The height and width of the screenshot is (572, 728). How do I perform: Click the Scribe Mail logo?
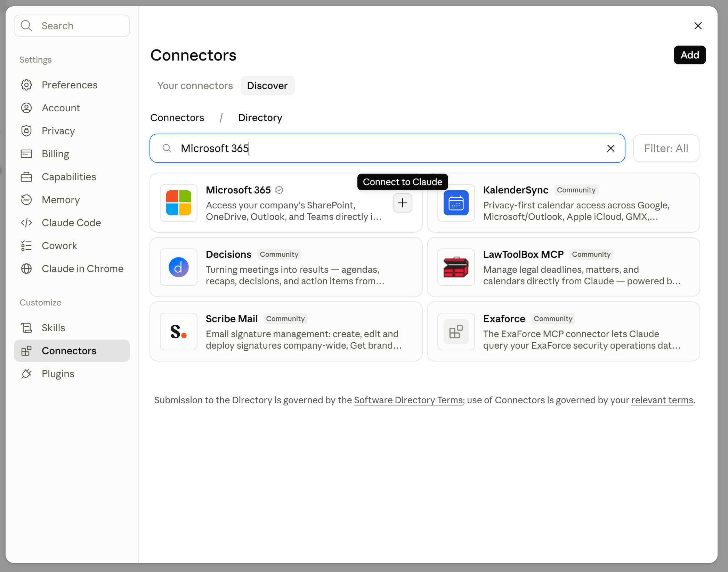[179, 332]
